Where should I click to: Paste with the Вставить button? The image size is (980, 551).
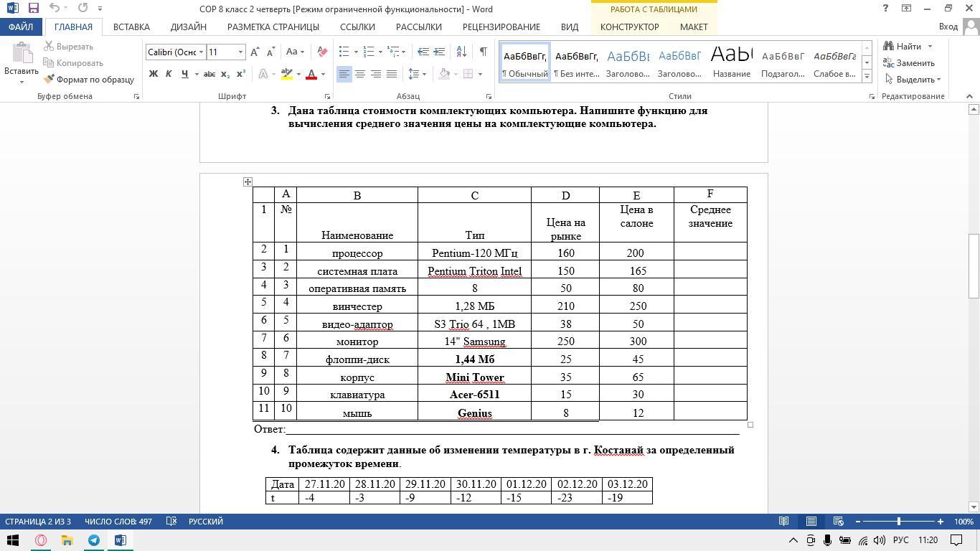coord(21,63)
